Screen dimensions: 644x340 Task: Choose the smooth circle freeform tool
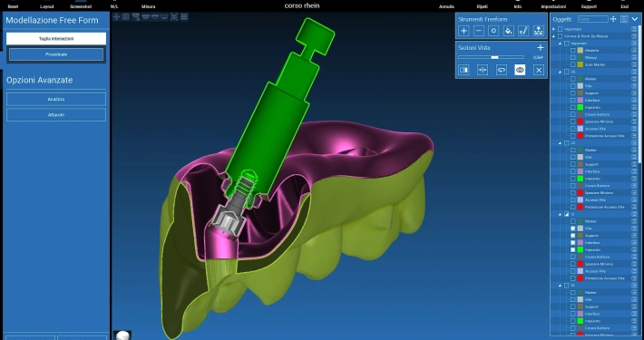click(493, 31)
